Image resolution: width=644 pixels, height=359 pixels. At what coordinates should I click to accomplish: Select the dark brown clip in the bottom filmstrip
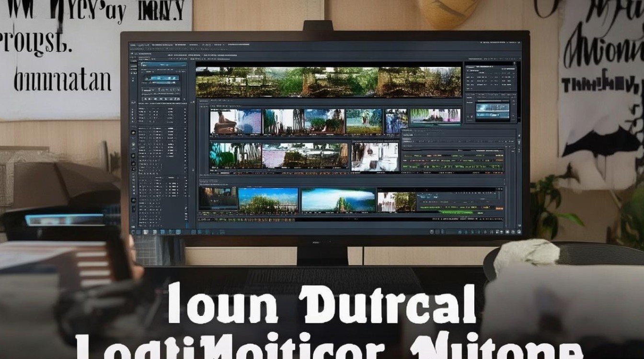[218, 198]
